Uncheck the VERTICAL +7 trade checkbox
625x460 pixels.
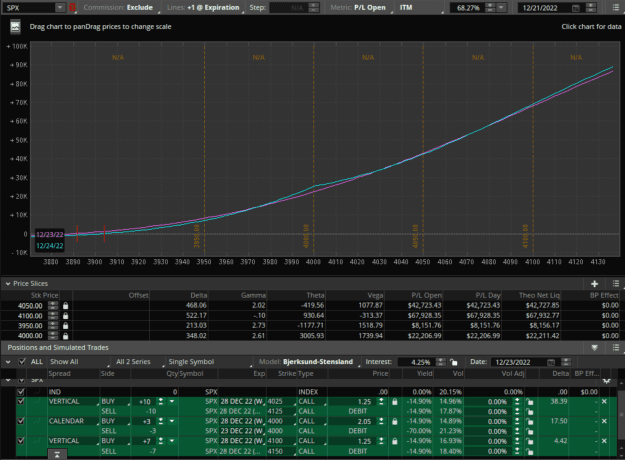(21, 441)
